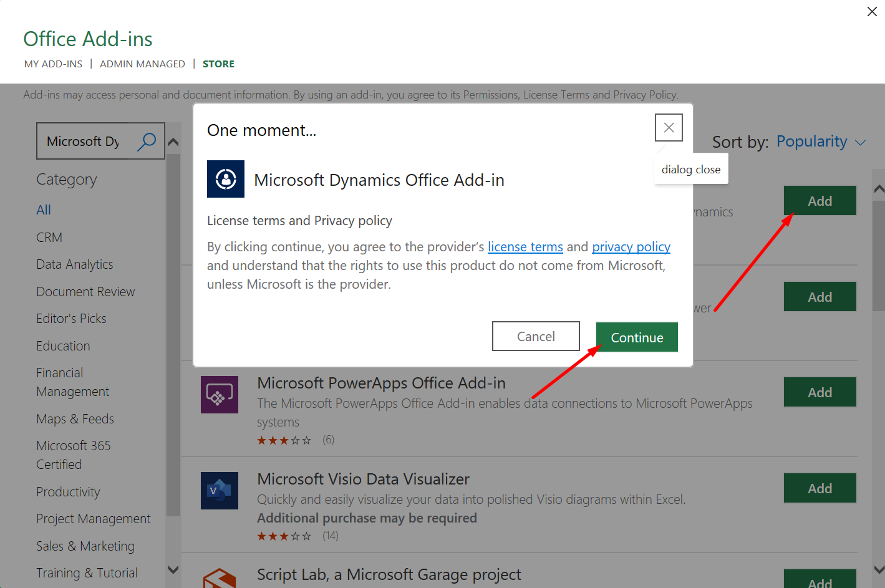Click the PowerApps star rating
This screenshot has height=588, width=885.
pyautogui.click(x=284, y=440)
